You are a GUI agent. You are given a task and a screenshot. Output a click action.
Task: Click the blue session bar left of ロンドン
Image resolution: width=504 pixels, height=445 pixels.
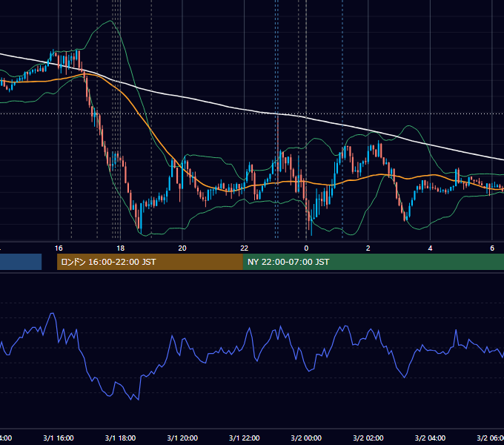click(21, 262)
